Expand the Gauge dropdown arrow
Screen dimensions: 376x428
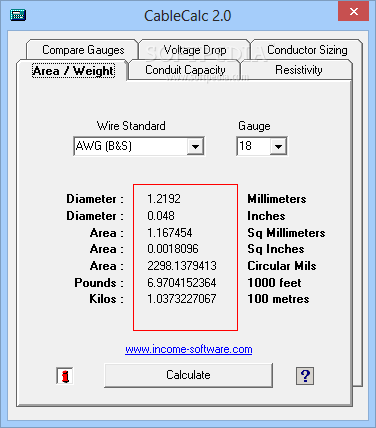278,146
